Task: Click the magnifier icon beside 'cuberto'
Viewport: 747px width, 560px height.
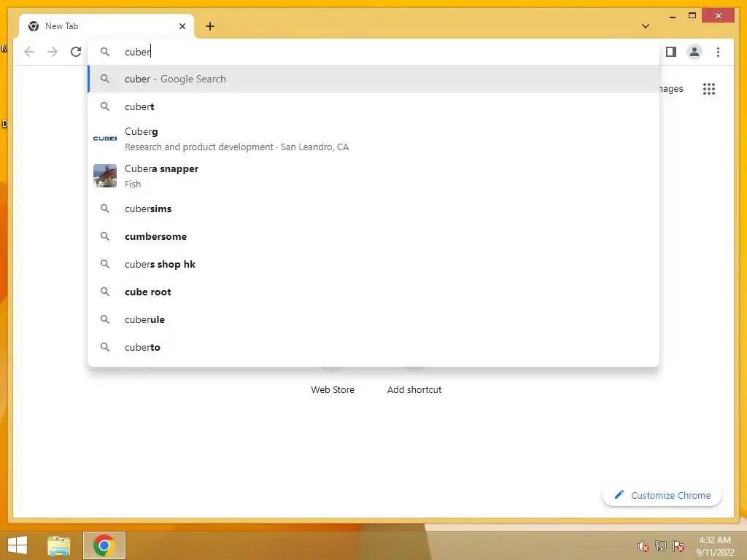Action: pyautogui.click(x=105, y=346)
